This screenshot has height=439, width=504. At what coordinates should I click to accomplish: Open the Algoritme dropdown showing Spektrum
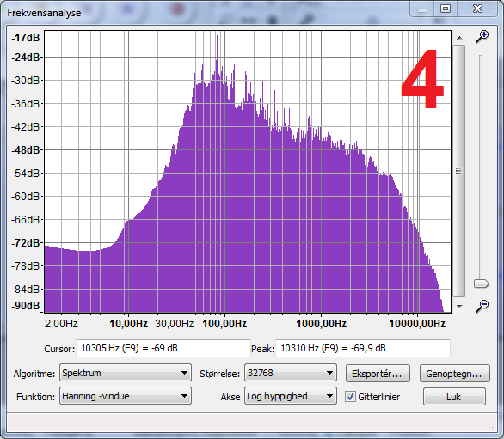coord(126,373)
